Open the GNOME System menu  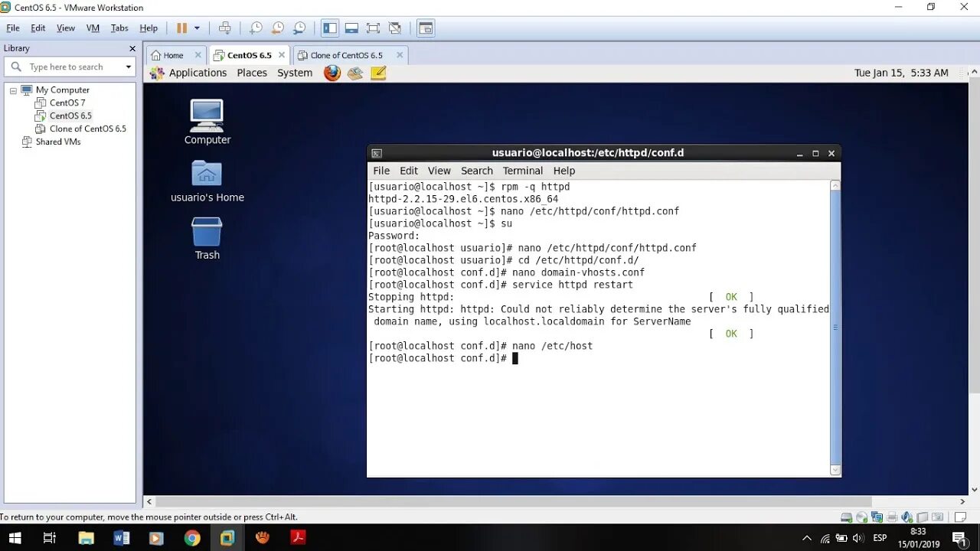295,73
